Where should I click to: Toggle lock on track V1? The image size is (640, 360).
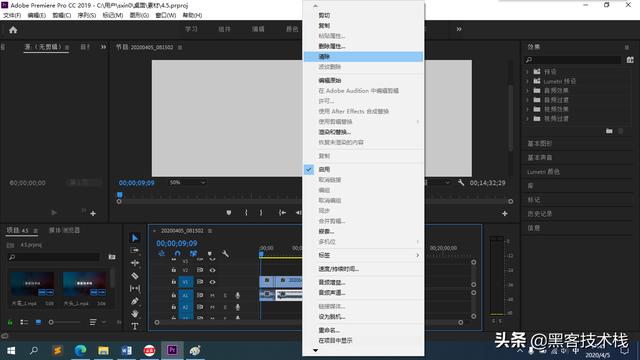(x=173, y=282)
